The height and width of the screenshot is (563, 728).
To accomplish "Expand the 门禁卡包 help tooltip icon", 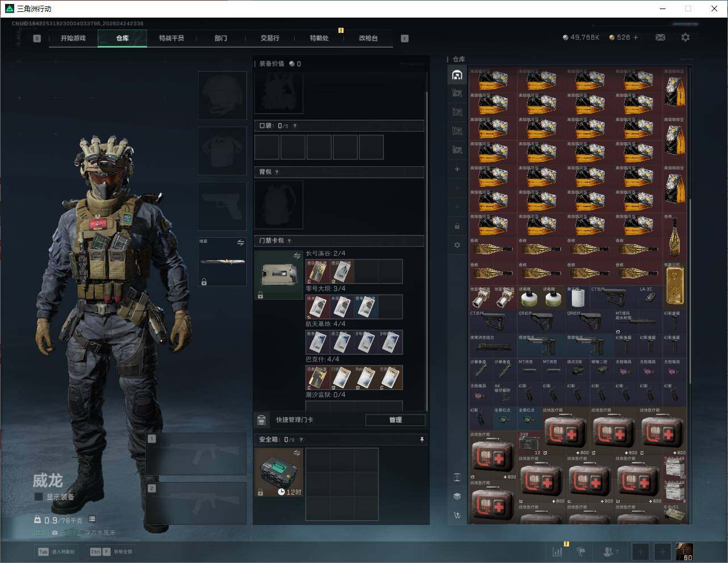I will click(x=290, y=241).
